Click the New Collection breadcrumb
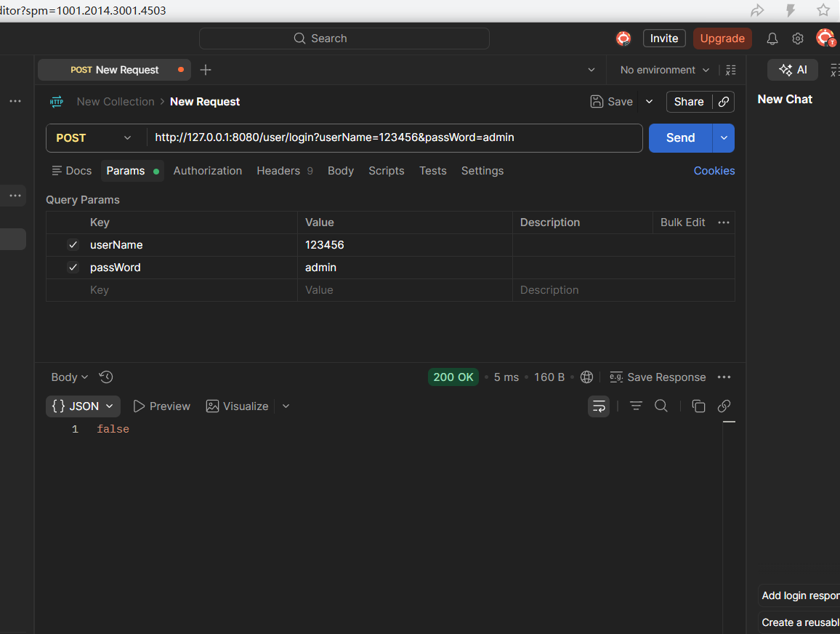The height and width of the screenshot is (634, 840). 116,102
